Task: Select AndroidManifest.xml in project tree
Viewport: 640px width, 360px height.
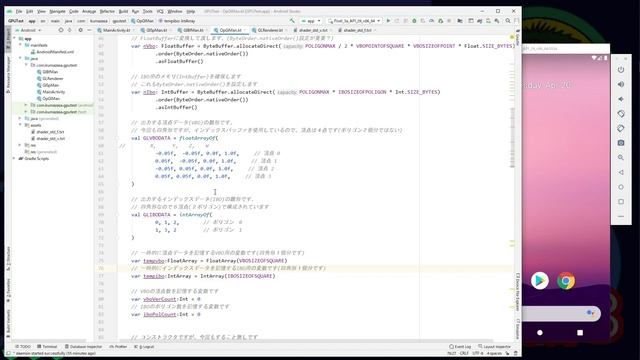Action: (x=53, y=52)
